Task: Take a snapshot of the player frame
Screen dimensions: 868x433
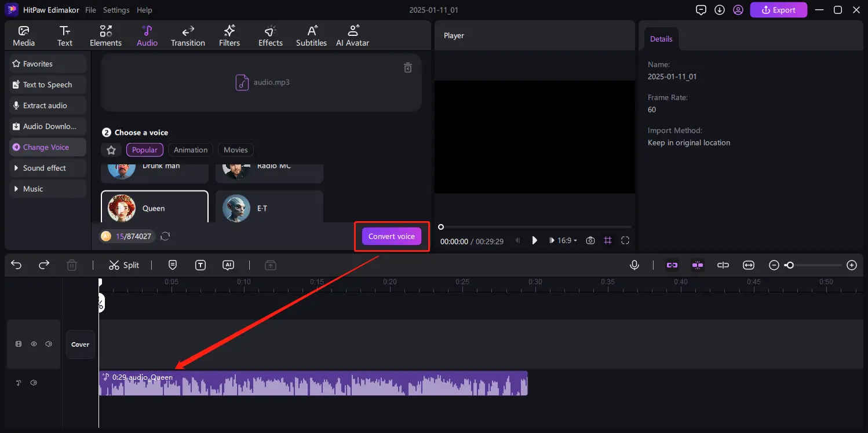Action: pos(590,240)
